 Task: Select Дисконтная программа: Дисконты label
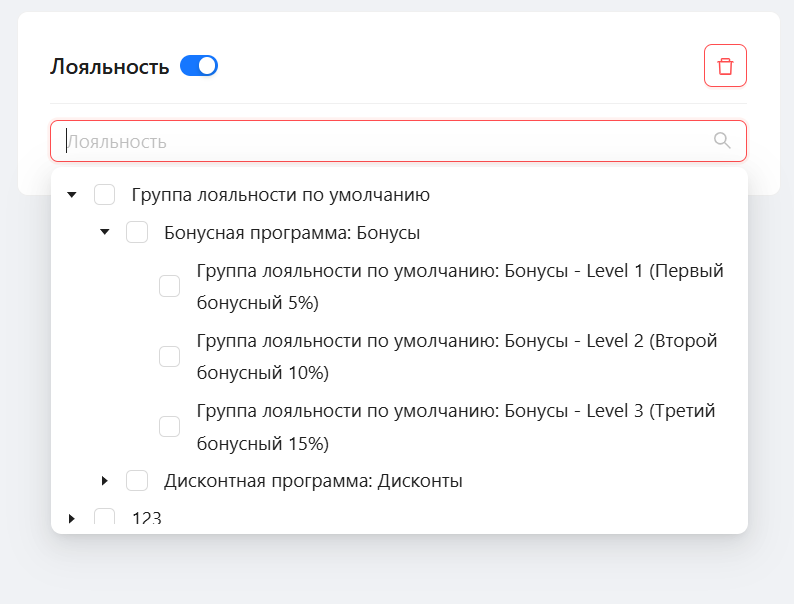pos(313,480)
